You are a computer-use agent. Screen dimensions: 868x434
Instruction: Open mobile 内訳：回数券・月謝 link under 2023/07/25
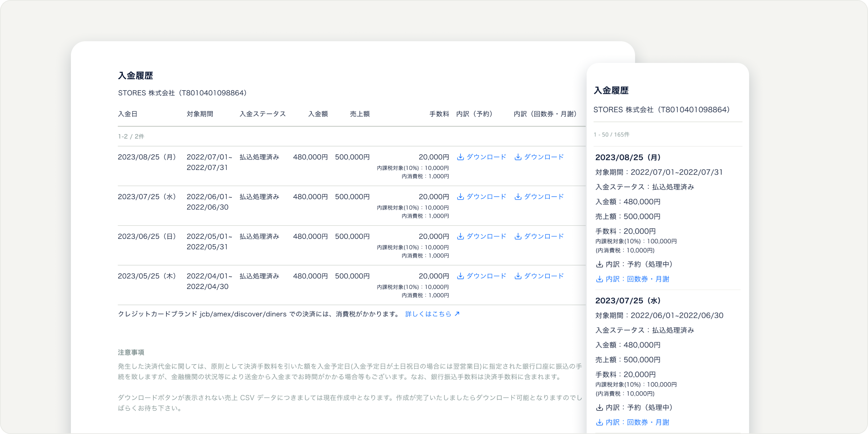[637, 422]
